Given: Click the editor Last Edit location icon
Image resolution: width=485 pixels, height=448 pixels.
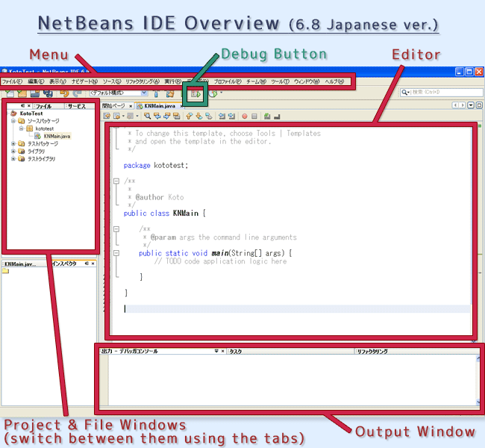Looking at the screenshot, I should (107, 116).
